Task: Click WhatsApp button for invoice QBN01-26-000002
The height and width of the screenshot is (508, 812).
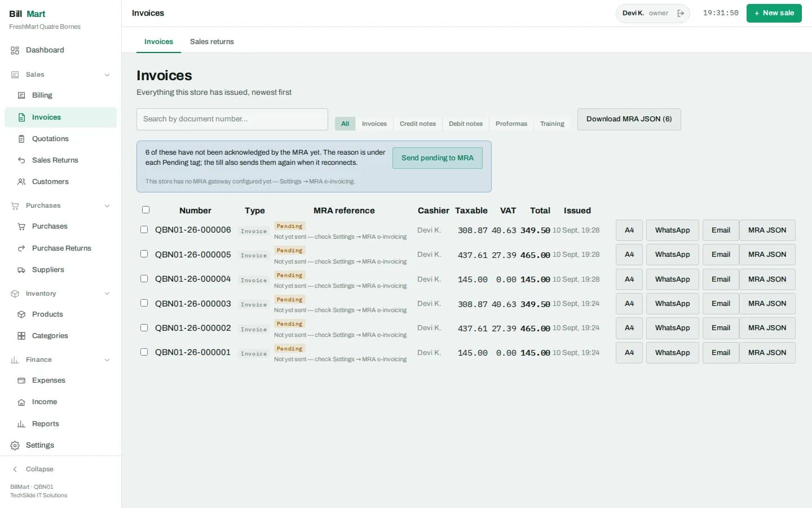Action: (x=672, y=328)
